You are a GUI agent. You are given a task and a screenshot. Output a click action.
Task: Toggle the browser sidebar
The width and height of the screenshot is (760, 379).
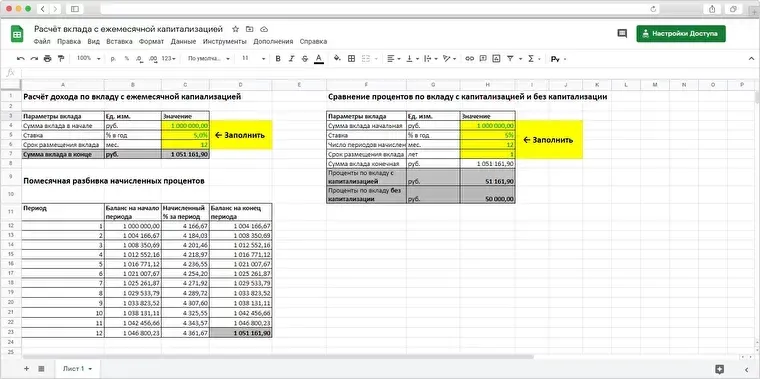tap(75, 9)
